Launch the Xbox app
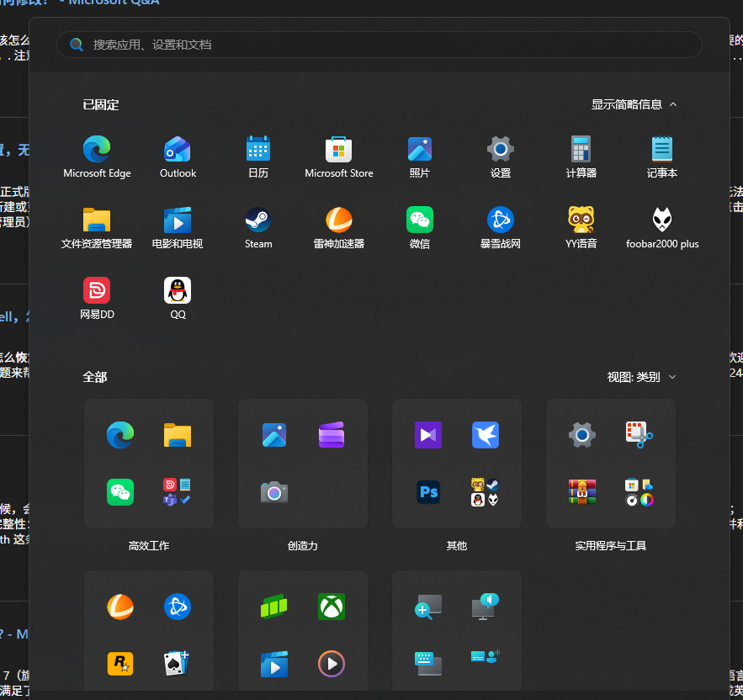This screenshot has width=743, height=700. click(x=332, y=607)
